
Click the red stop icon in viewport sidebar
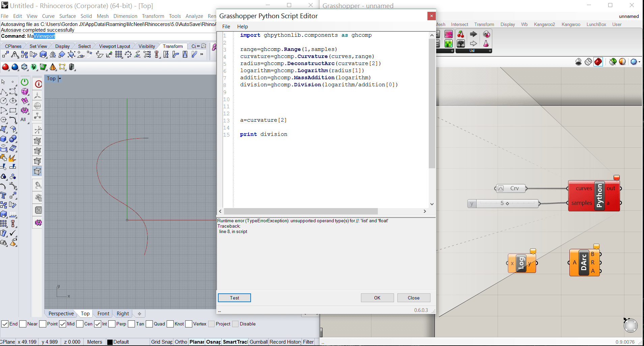pyautogui.click(x=38, y=84)
